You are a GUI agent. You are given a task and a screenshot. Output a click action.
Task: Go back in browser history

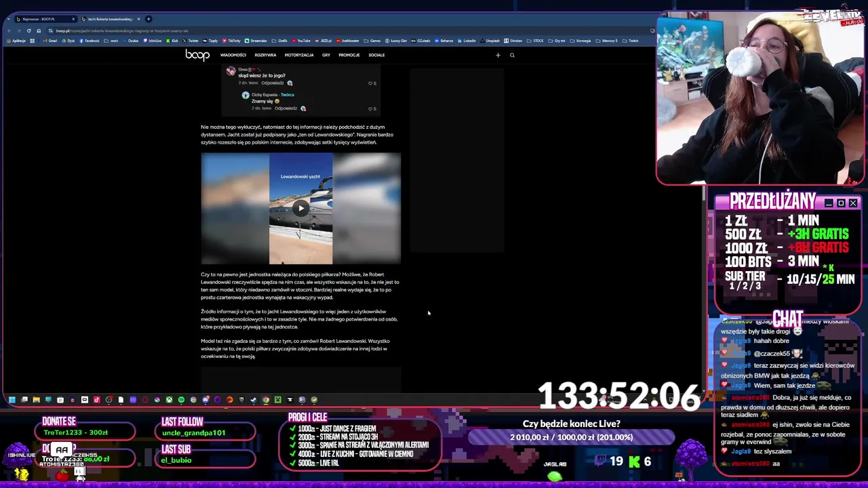pyautogui.click(x=8, y=30)
